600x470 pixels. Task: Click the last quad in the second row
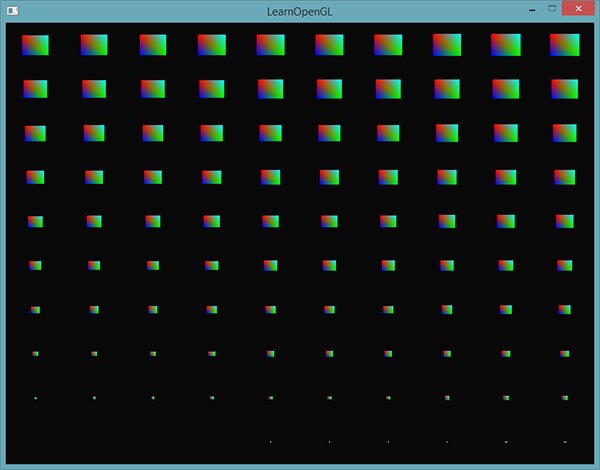(x=565, y=89)
